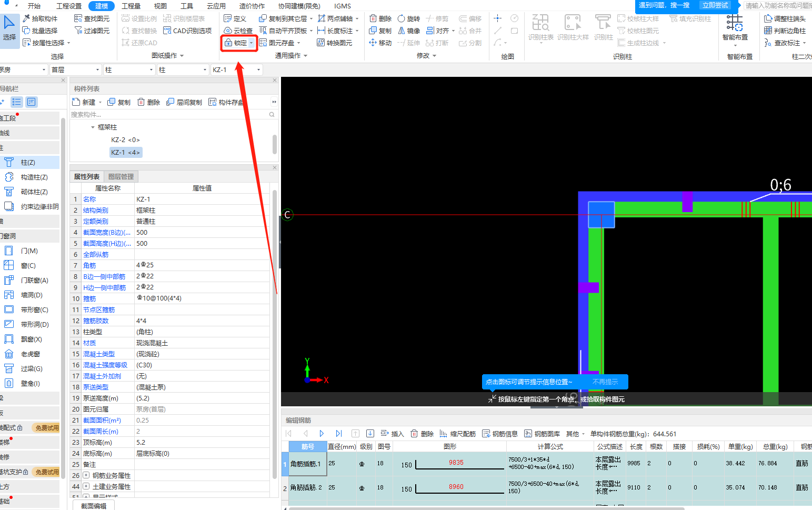Click 层间复制 in component list
Image resolution: width=812 pixels, height=510 pixels.
(x=184, y=102)
